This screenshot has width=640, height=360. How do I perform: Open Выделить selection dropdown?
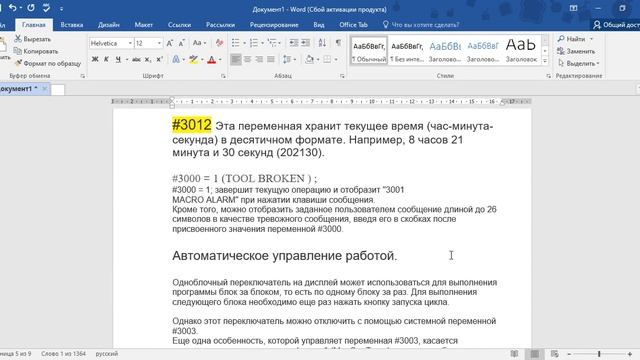(x=579, y=63)
